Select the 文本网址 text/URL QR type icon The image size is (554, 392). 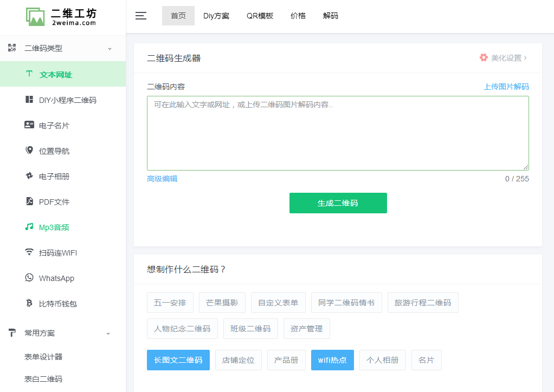click(29, 74)
